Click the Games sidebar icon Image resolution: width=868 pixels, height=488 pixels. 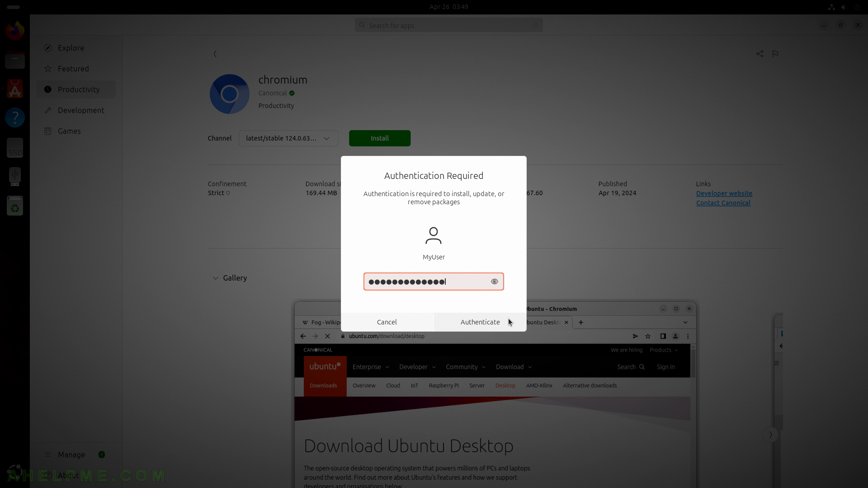(48, 131)
